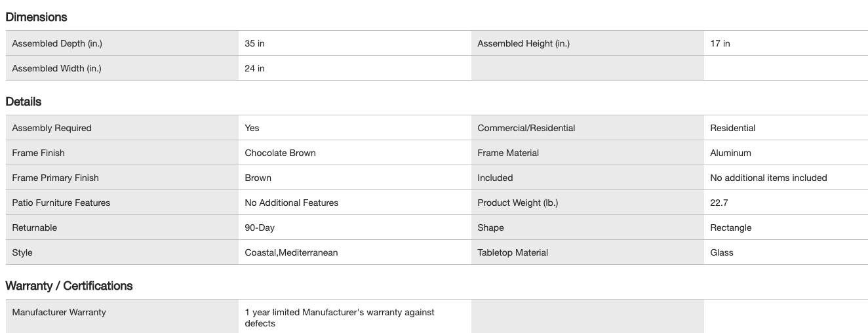Click the Manufacturer Warranty label
Viewport: 868px width, 333px height.
tap(59, 312)
